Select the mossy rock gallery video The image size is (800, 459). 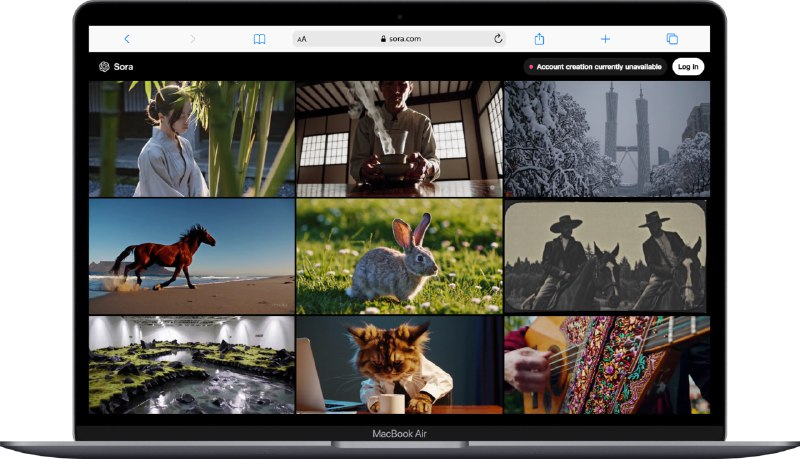pos(191,365)
